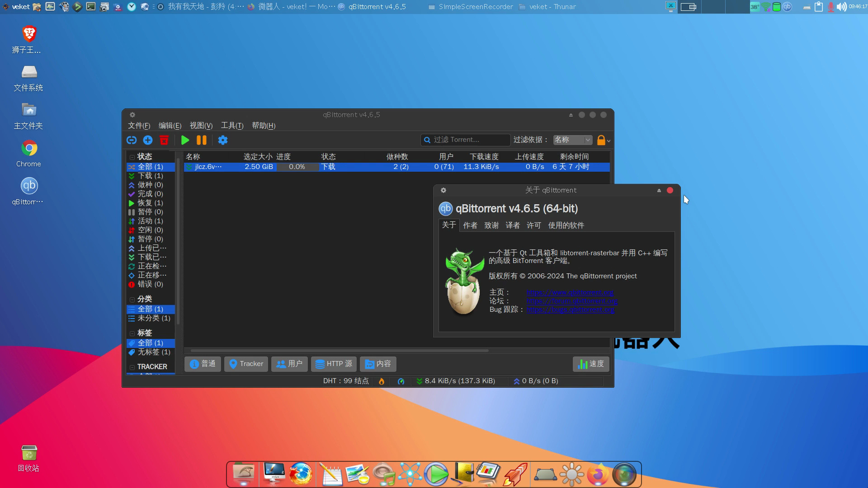Open the lock icon dropdown arrow
Image resolution: width=868 pixels, height=488 pixels.
tap(609, 141)
